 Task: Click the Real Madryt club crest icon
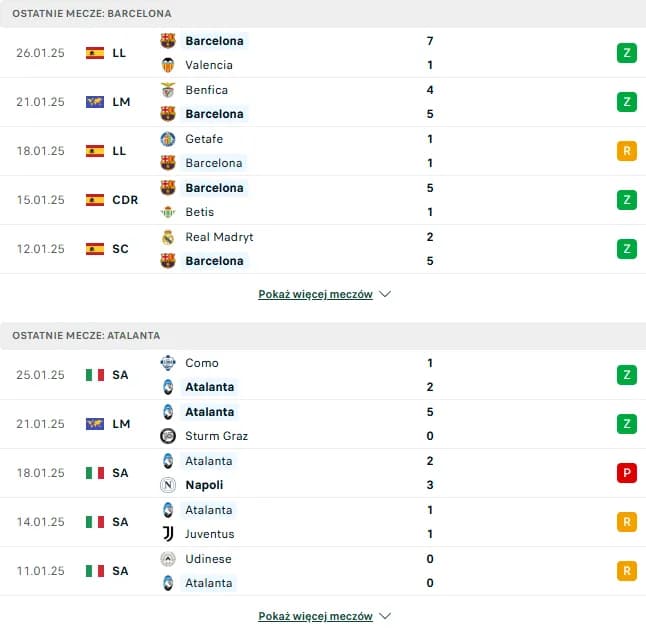coord(168,237)
